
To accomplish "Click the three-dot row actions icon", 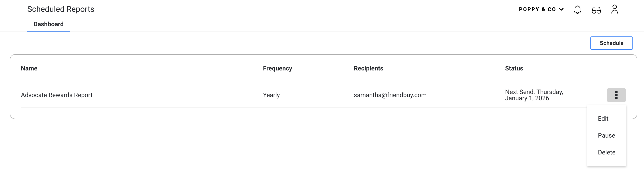I will point(616,95).
